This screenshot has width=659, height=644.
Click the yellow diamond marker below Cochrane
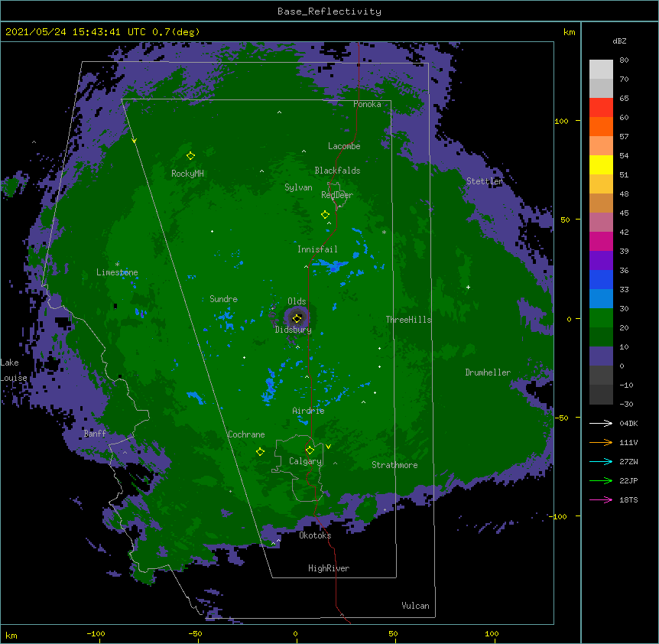(260, 452)
